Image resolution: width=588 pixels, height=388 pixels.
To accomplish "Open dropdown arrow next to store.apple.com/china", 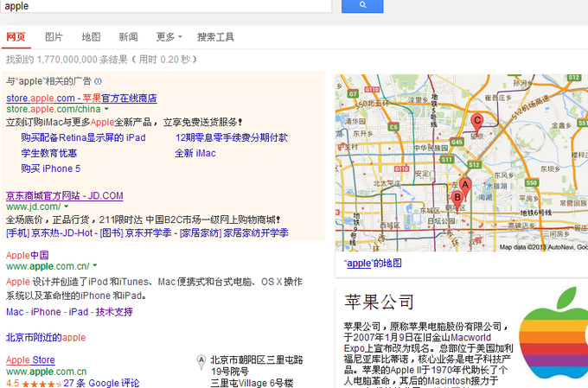I will (106, 109).
